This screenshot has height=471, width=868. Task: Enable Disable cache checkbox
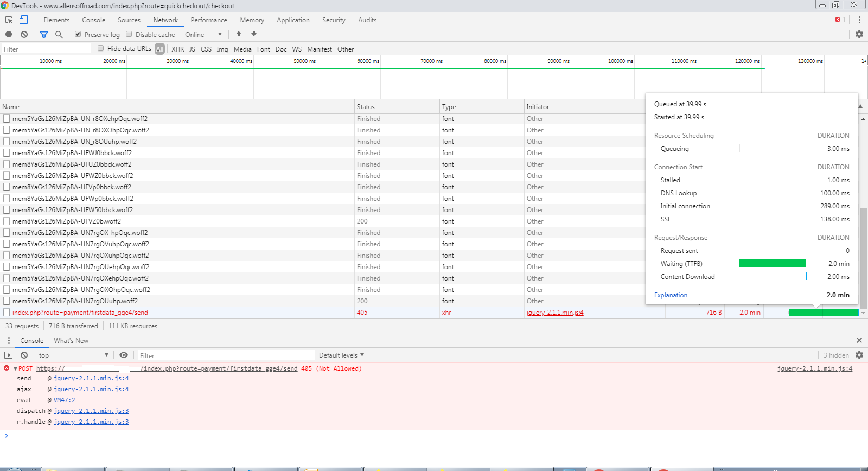[129, 34]
